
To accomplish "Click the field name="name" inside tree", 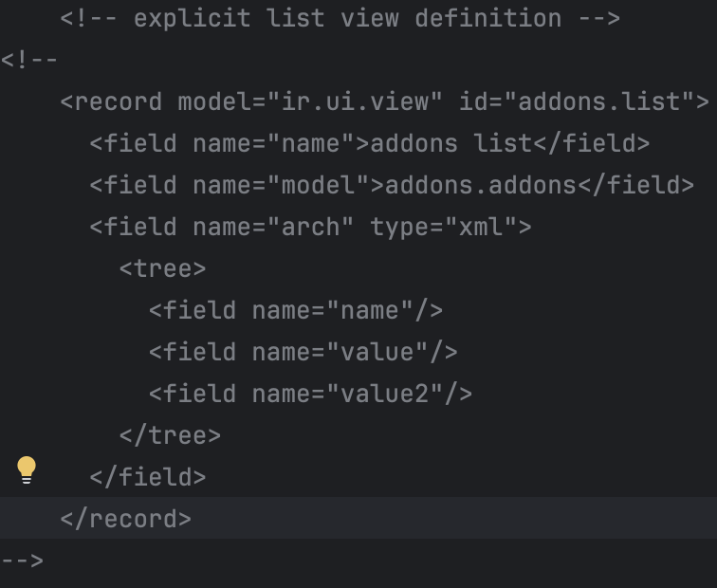I will (296, 310).
